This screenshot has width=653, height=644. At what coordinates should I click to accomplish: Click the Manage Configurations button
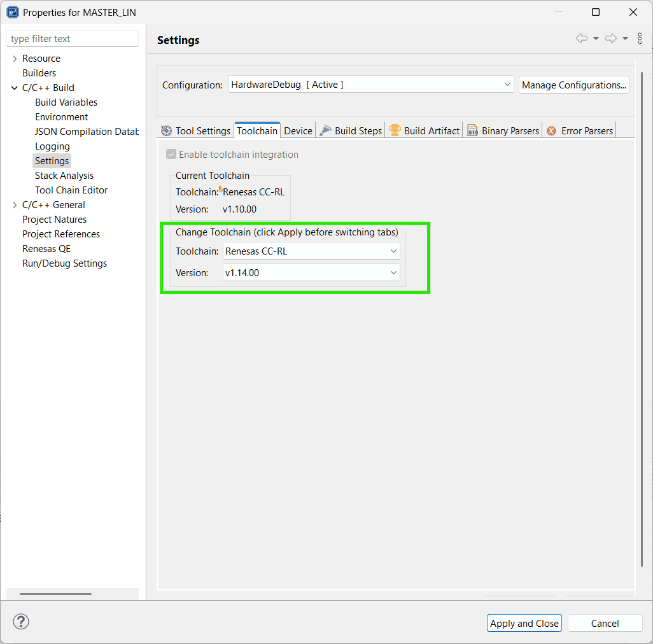[x=573, y=85]
